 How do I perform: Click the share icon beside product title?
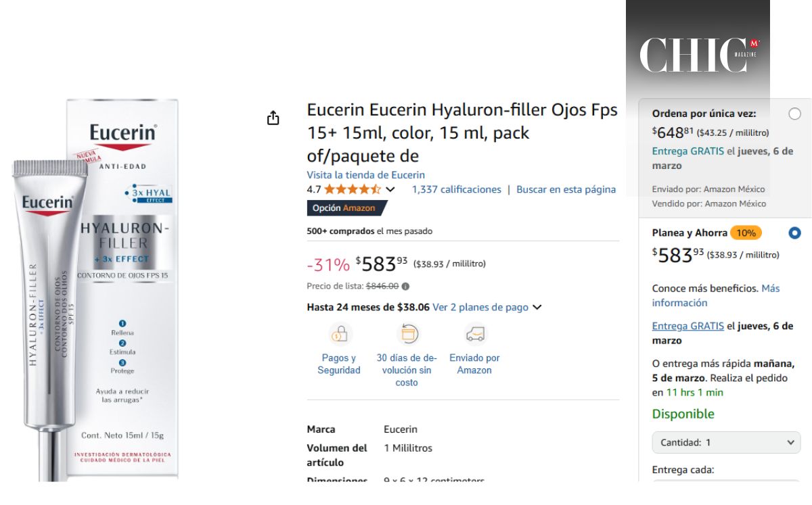273,119
